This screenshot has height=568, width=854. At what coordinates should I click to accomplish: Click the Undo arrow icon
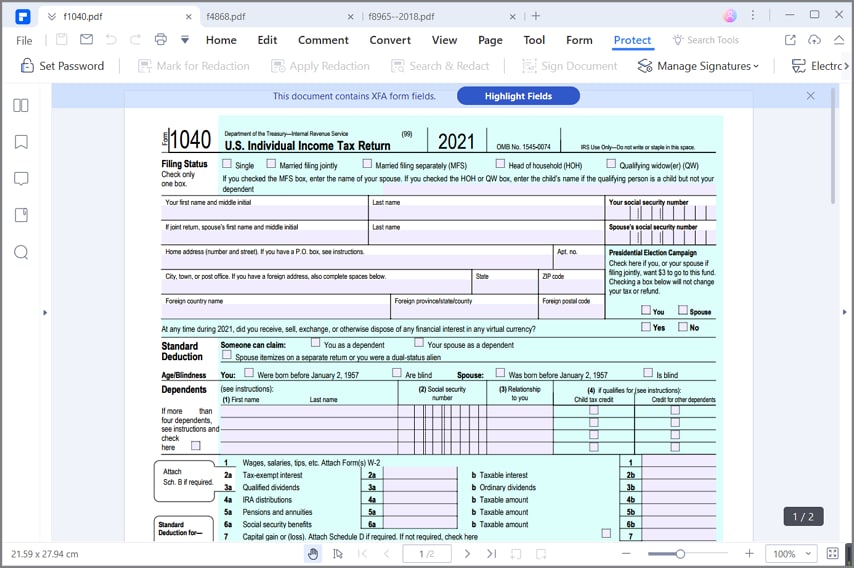(111, 39)
